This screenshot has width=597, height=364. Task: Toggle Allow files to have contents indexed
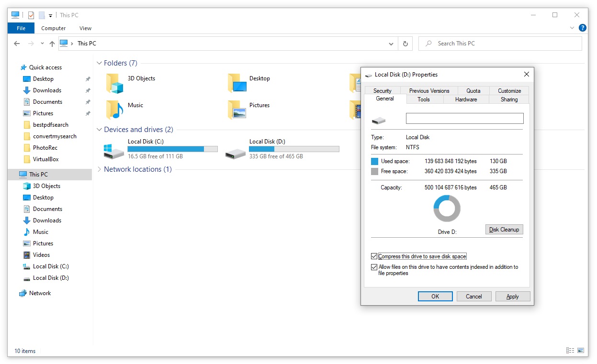click(x=374, y=267)
